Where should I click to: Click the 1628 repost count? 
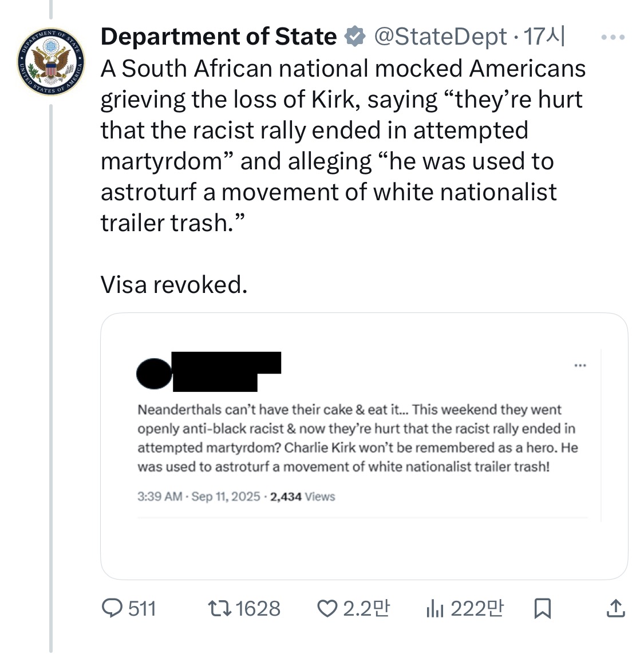pyautogui.click(x=258, y=608)
